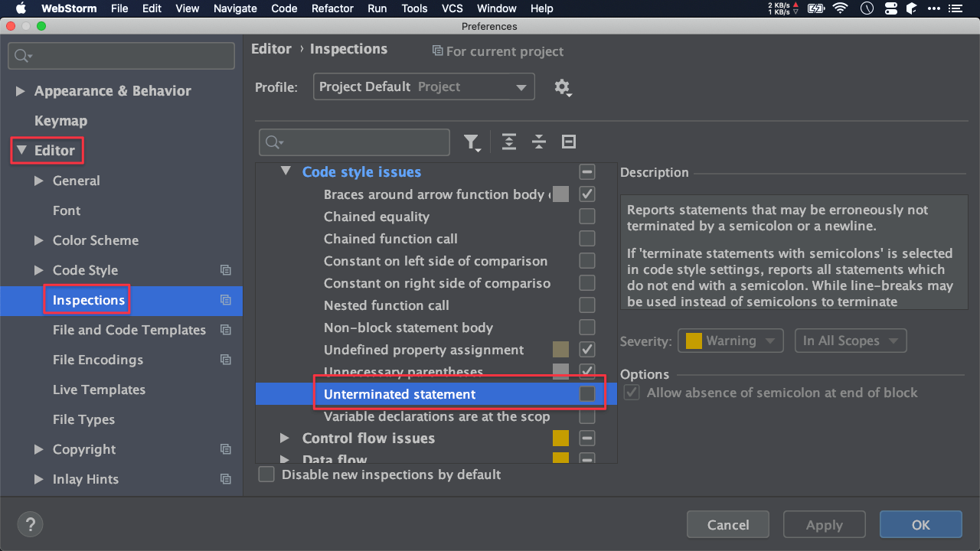980x551 pixels.
Task: Open the Warning severity dropdown
Action: 730,341
